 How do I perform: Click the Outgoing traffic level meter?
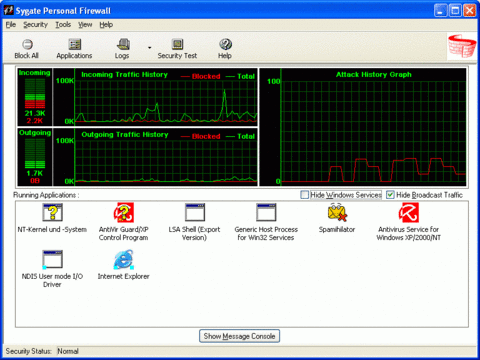point(35,154)
